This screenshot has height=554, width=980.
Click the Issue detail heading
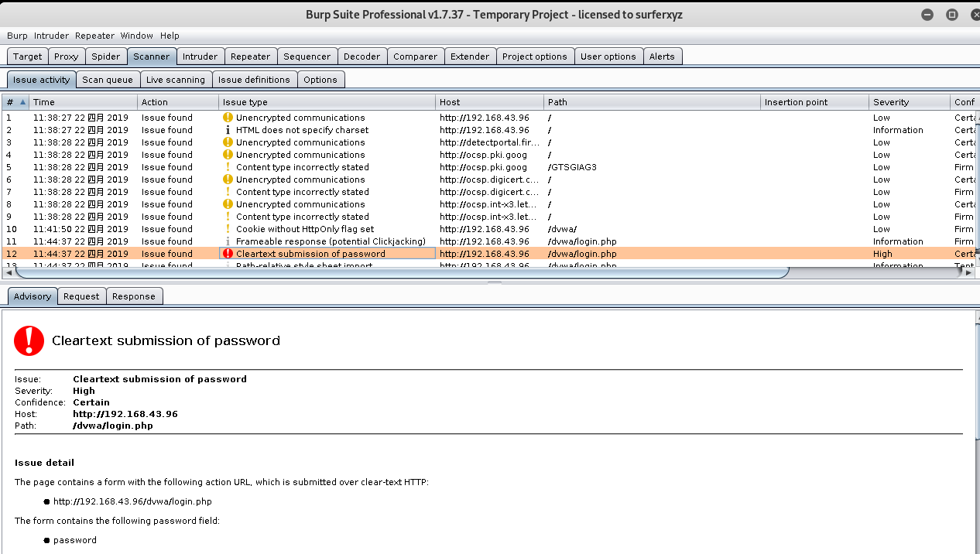[44, 463]
